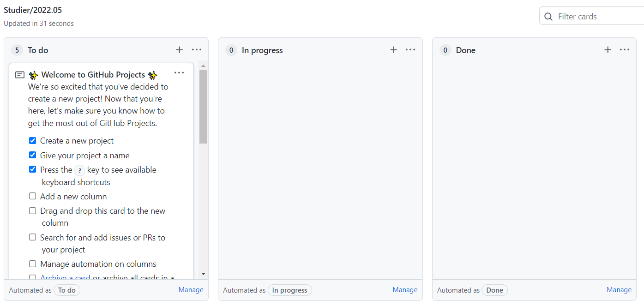Manage automation for the To do column
Screen dimensions: 644x306
click(x=191, y=290)
